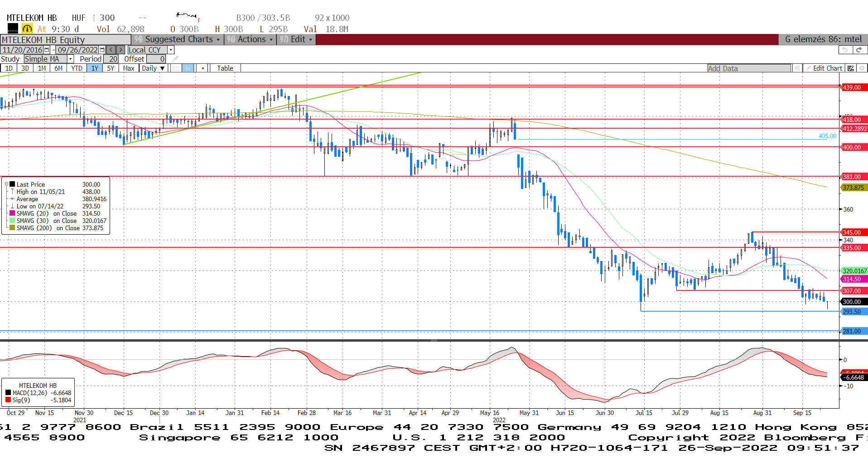Click 373.875 SMAVG 200 value label
Image resolution: width=868 pixels, height=473 pixels.
pos(854,188)
